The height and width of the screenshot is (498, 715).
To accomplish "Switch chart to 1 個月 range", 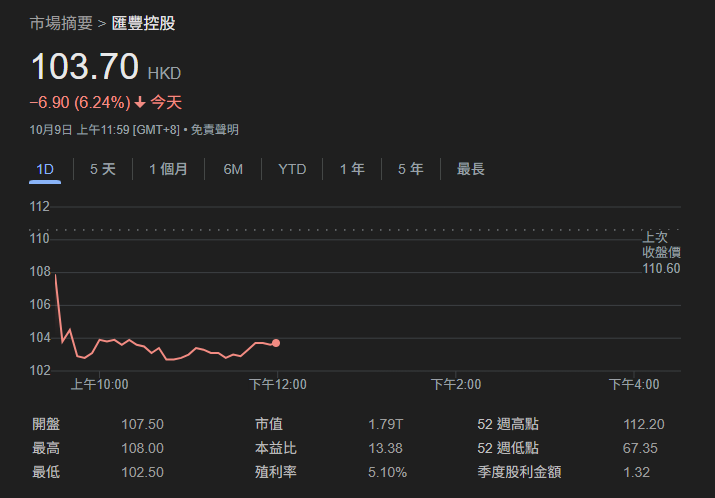I will tap(168, 169).
